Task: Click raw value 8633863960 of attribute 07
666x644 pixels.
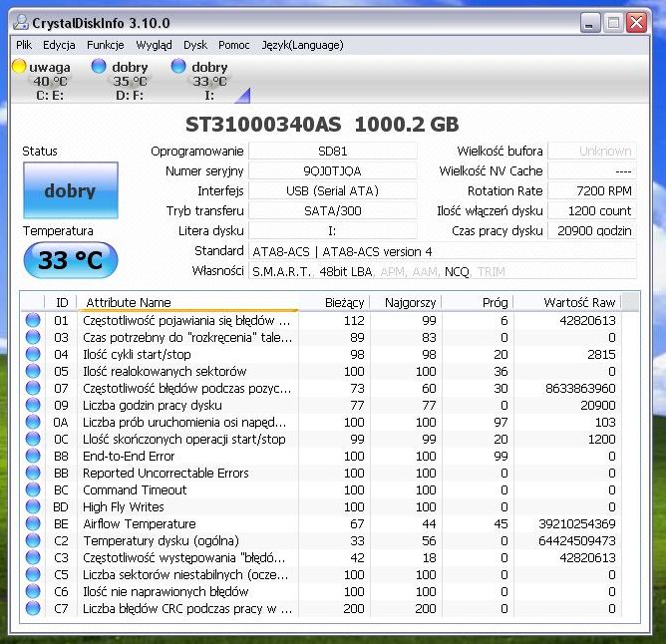Action: pyautogui.click(x=580, y=388)
